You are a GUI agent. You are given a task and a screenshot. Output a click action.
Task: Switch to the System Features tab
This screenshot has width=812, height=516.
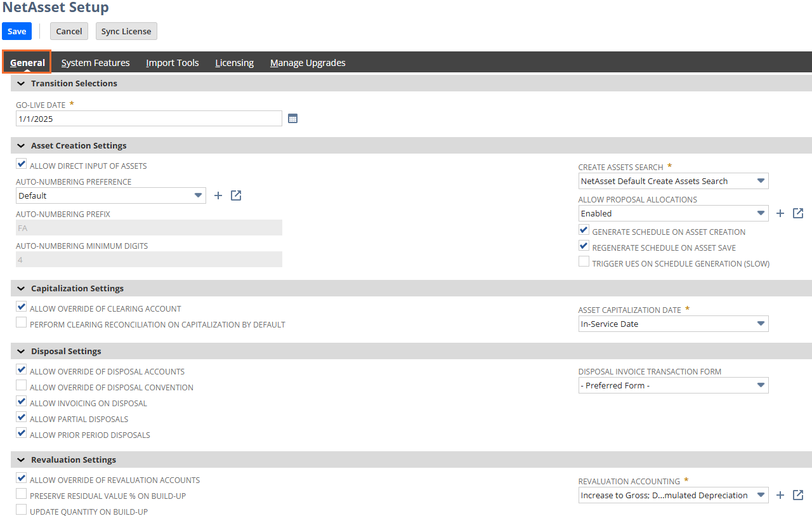point(95,63)
